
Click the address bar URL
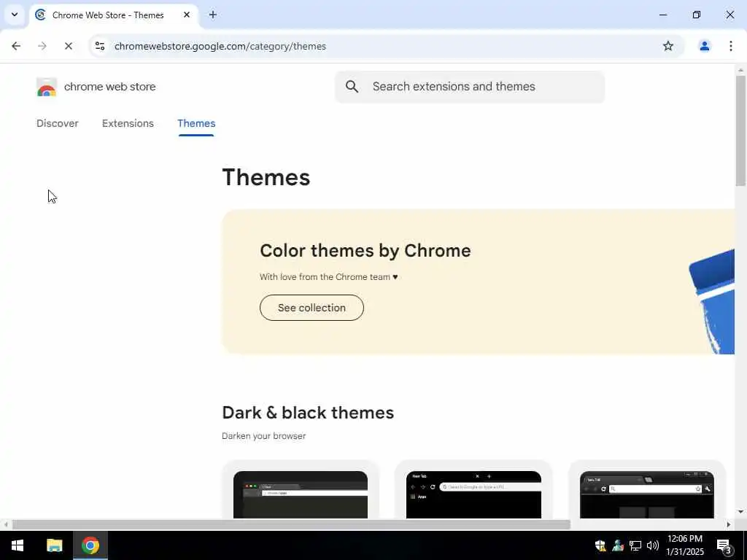point(220,46)
